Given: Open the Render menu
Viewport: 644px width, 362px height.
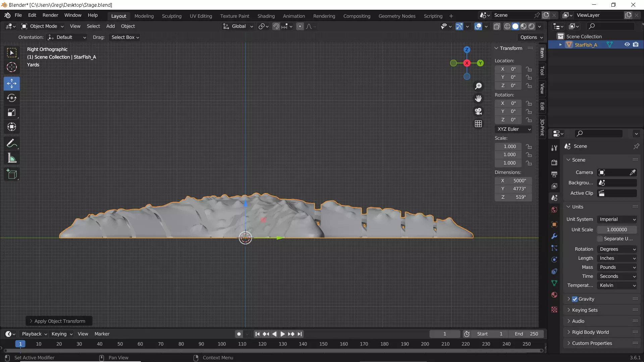Looking at the screenshot, I should [x=50, y=15].
